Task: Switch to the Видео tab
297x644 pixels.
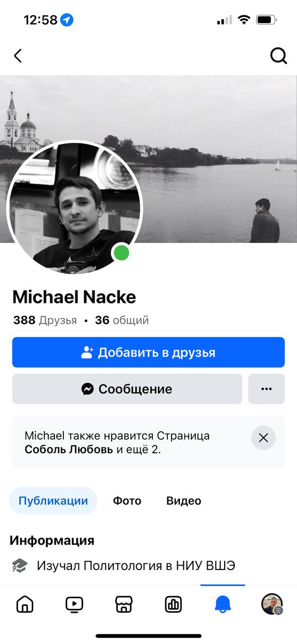Action: coord(183,501)
